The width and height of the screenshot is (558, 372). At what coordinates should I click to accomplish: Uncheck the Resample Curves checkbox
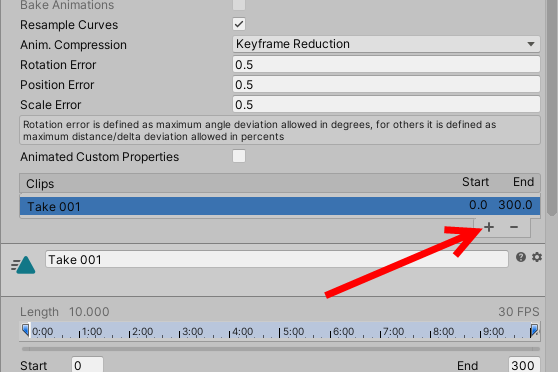click(239, 24)
